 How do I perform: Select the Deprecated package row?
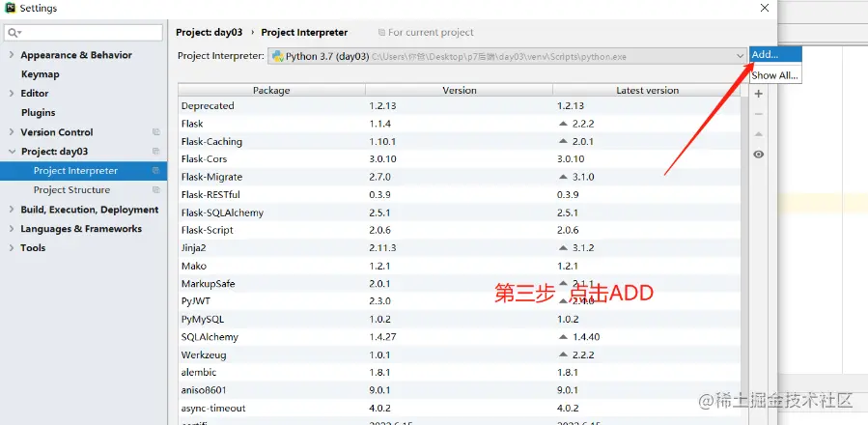click(459, 106)
